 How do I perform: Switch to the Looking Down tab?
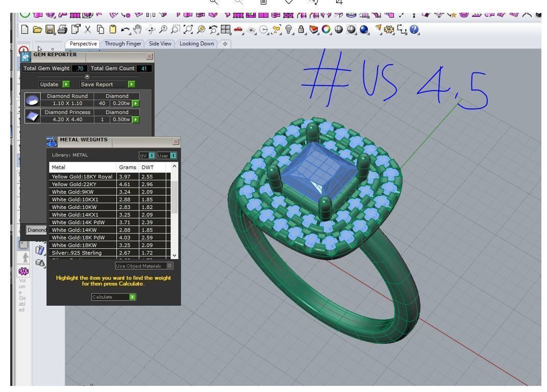pyautogui.click(x=197, y=43)
